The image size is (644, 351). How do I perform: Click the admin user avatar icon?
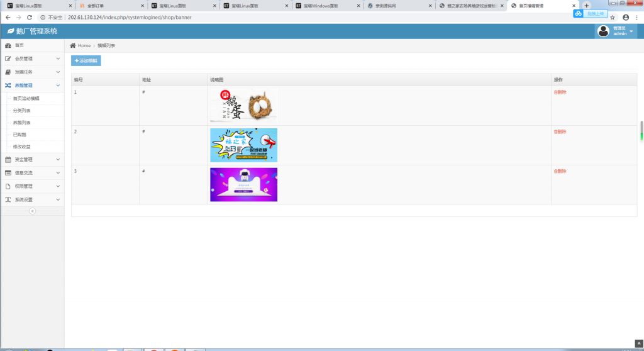point(603,31)
